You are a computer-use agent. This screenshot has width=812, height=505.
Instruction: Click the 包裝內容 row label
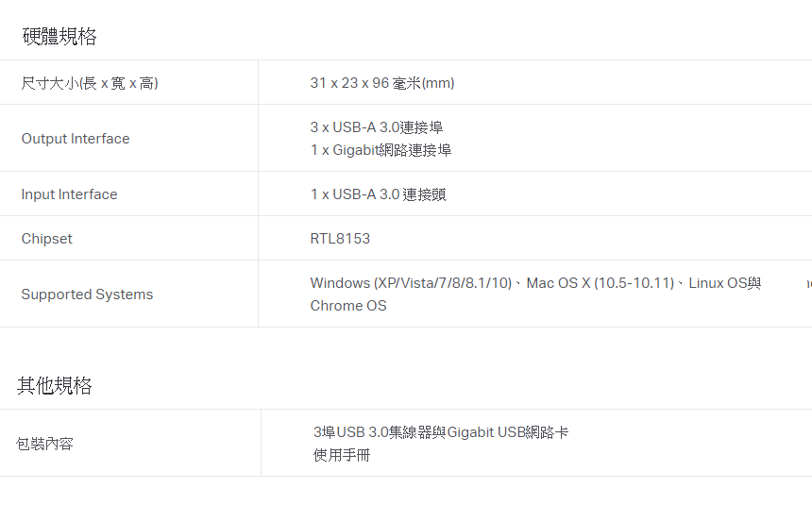click(44, 444)
